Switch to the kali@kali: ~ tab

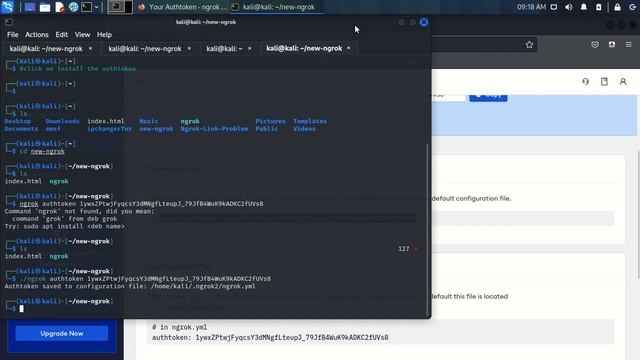coord(224,49)
